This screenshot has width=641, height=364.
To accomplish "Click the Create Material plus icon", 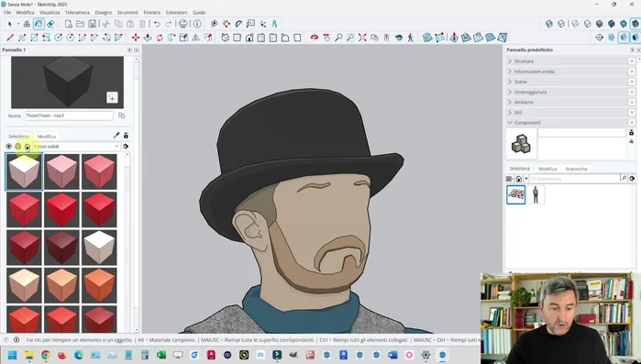I will pos(8,147).
